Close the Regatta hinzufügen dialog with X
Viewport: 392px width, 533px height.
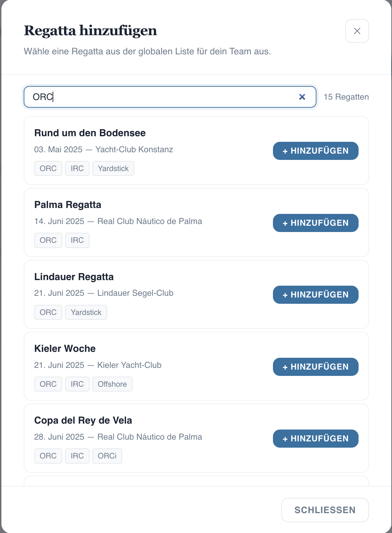click(x=357, y=31)
